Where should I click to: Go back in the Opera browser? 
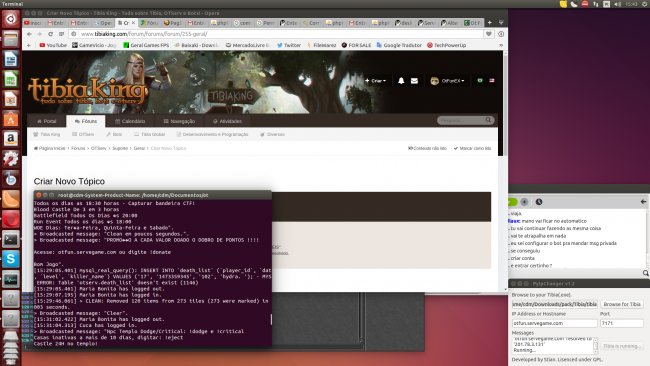point(29,34)
